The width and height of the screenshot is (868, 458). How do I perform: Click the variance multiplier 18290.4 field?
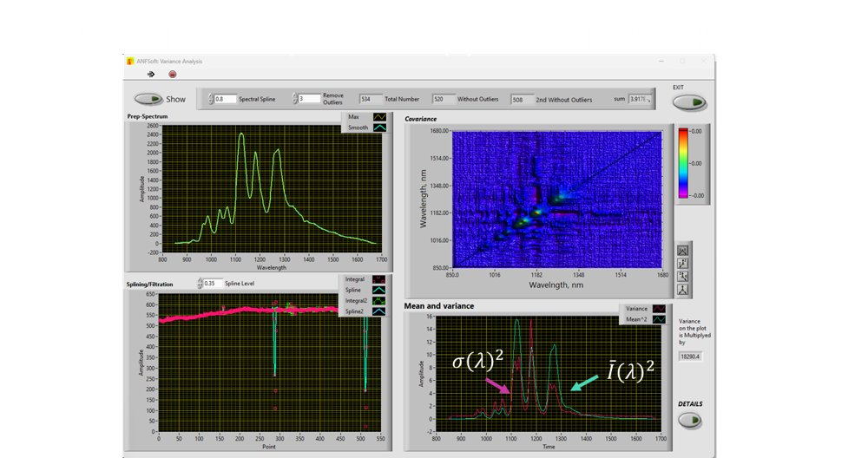(x=690, y=357)
